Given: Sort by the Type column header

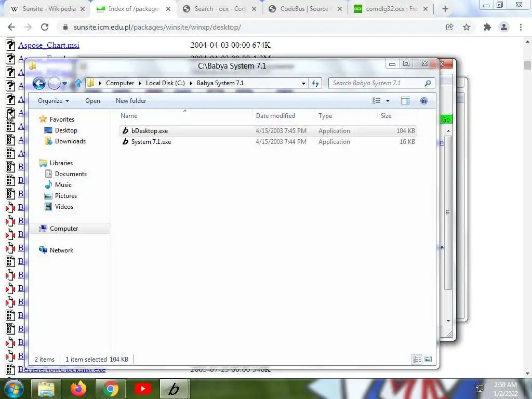Looking at the screenshot, I should [345, 116].
